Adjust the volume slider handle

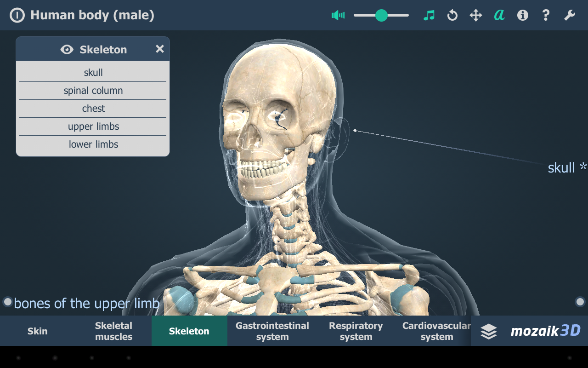381,15
